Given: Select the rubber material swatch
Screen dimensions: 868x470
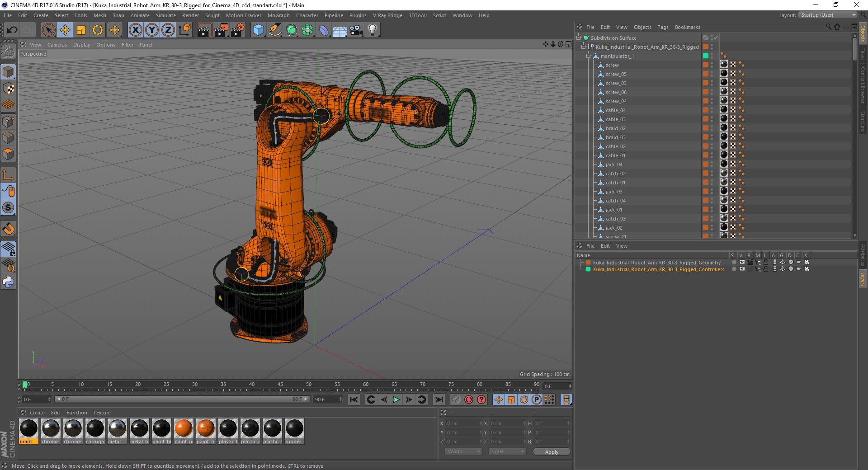Looking at the screenshot, I should [294, 432].
